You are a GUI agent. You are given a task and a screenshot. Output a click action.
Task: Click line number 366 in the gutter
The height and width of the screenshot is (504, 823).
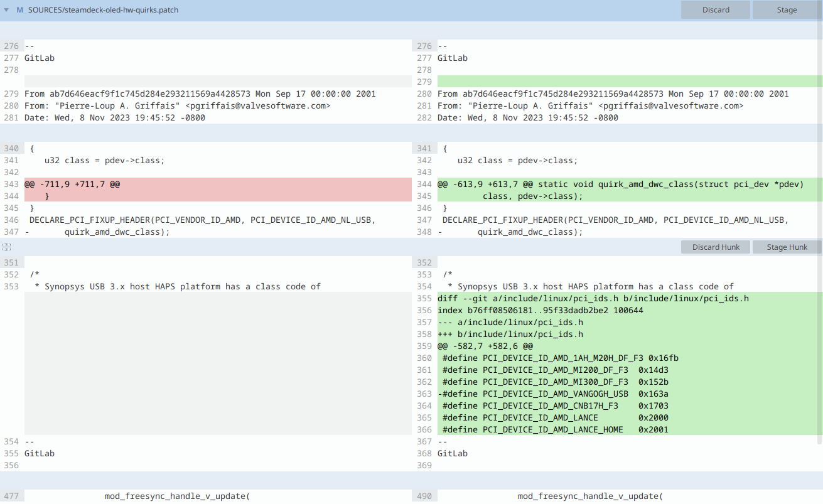(x=424, y=429)
